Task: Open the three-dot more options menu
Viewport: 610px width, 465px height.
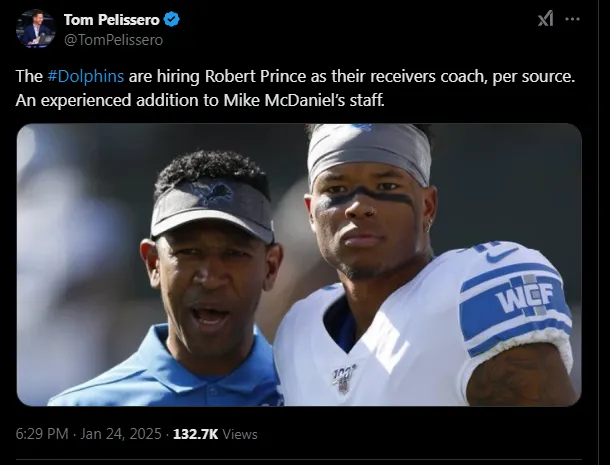Action: 572,19
